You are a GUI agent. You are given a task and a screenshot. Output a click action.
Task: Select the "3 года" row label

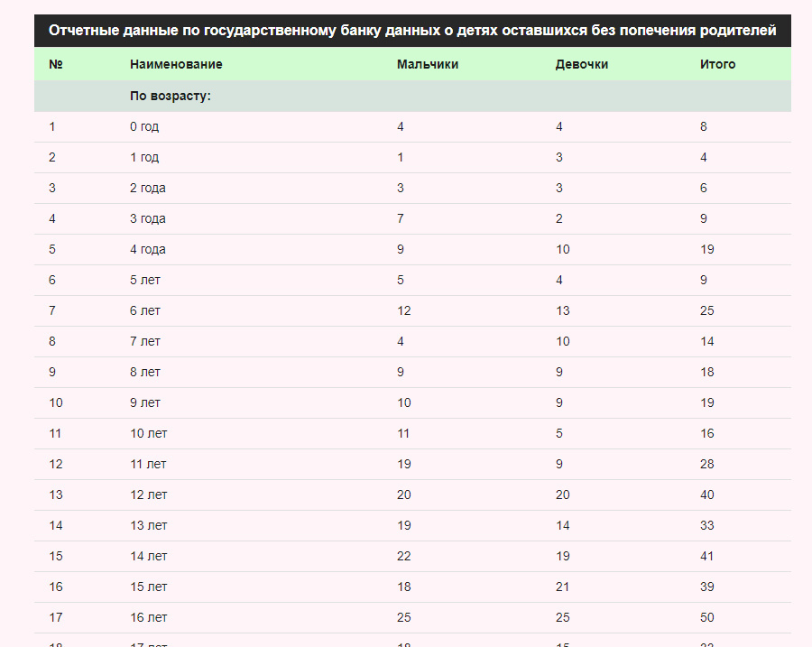coord(148,218)
